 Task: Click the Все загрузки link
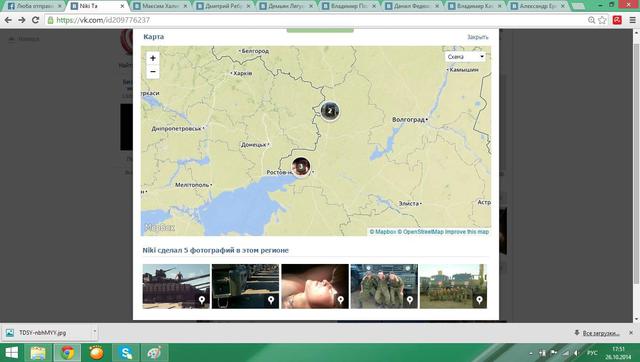601,333
